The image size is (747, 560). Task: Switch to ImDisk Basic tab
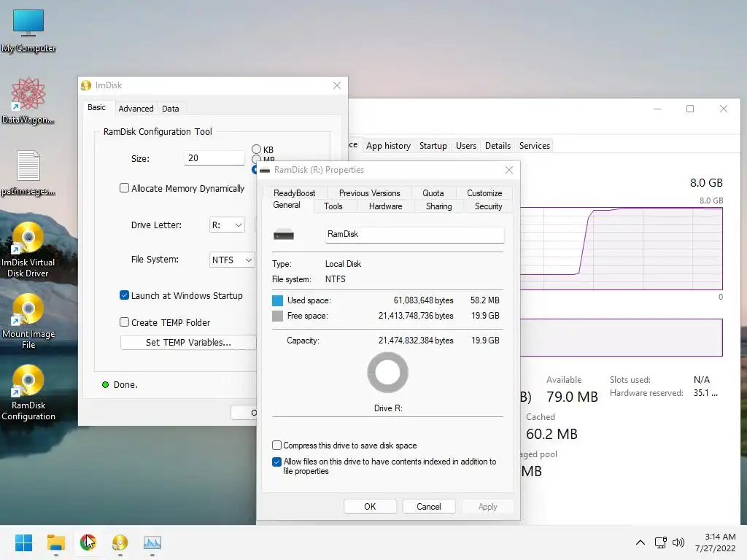coord(97,108)
